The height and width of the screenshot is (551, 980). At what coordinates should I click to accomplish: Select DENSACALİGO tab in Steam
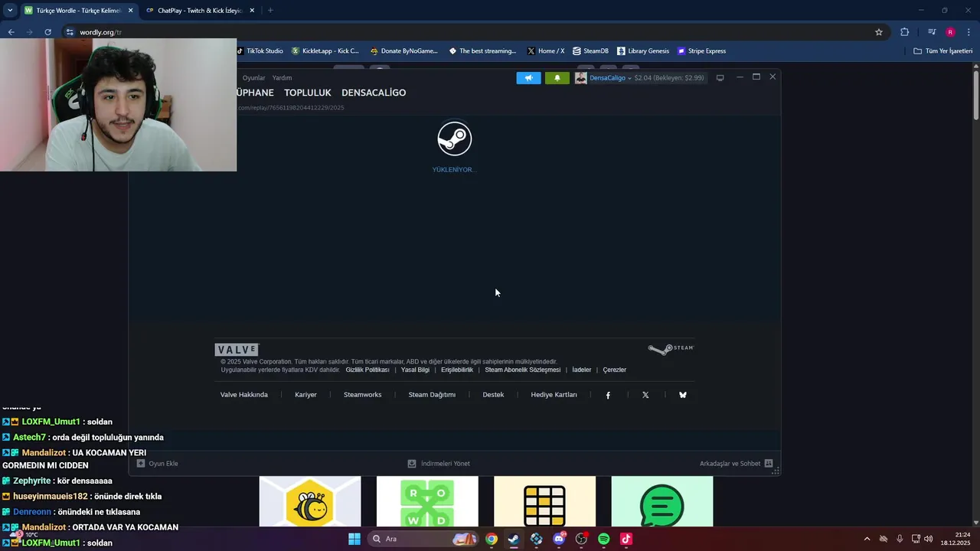tap(374, 93)
